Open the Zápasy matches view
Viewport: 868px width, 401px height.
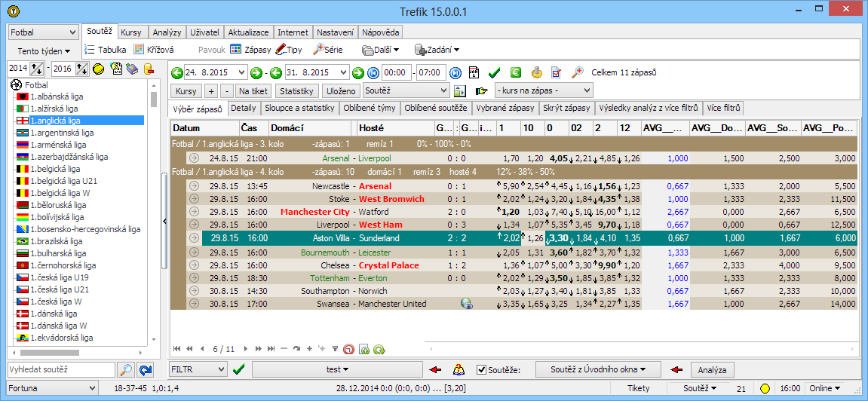[250, 49]
